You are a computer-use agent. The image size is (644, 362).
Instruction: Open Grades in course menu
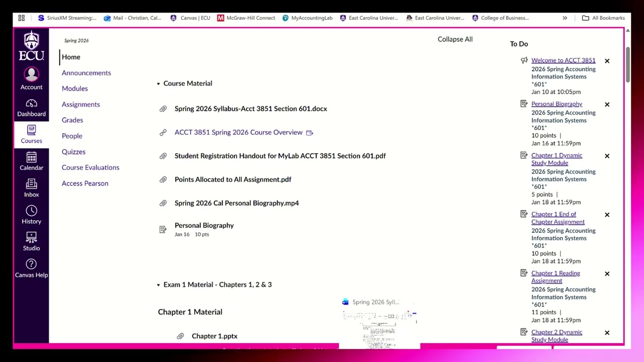coord(72,120)
